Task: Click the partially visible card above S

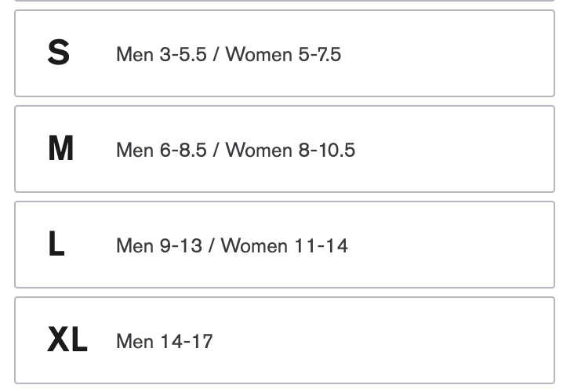Action: [x=284, y=1]
